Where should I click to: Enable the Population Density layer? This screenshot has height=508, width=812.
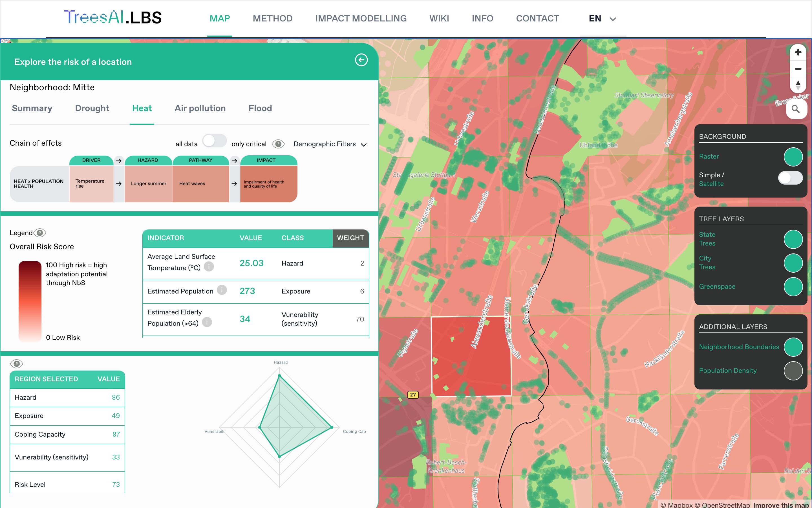coord(793,371)
